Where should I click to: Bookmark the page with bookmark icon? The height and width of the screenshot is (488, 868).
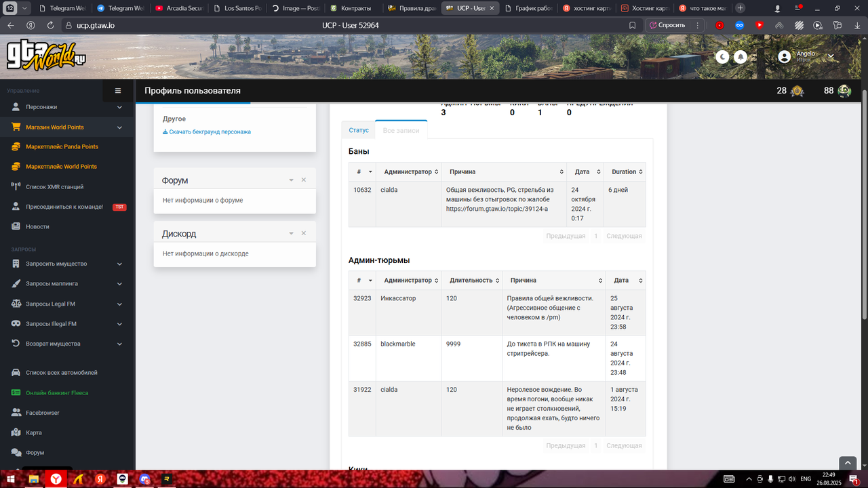tap(632, 25)
